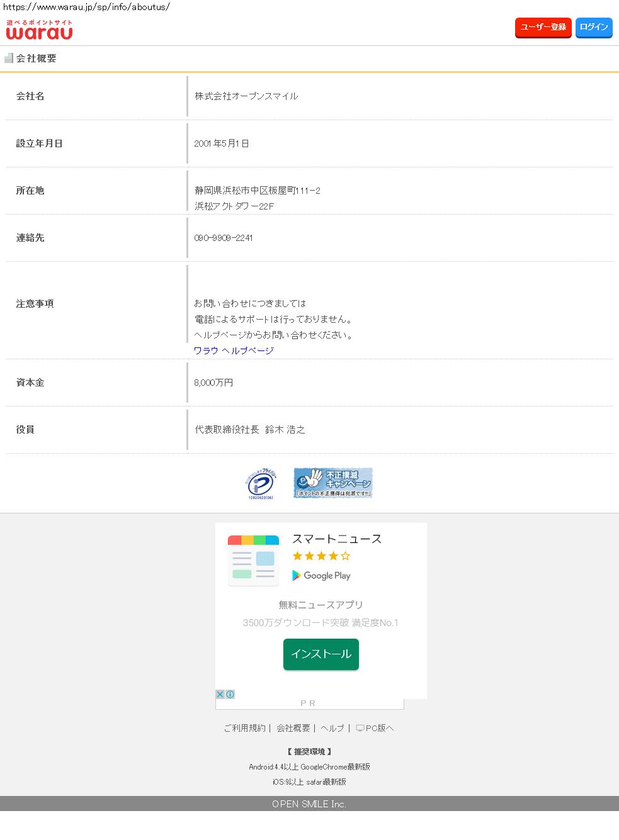
Task: Click the warau site logo
Action: (39, 30)
